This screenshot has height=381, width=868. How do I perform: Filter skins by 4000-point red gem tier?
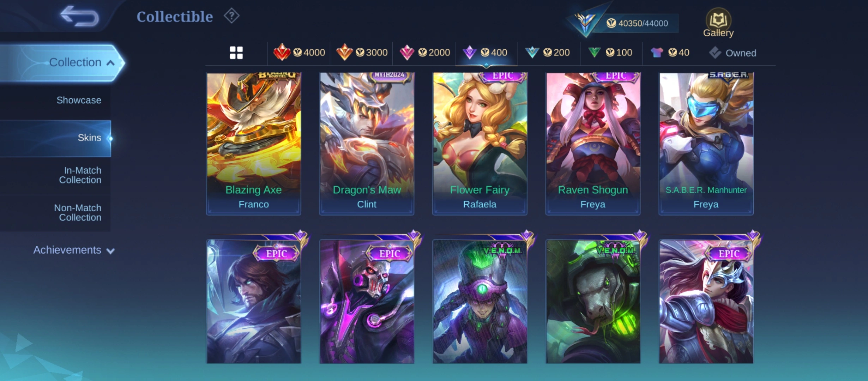coord(299,53)
